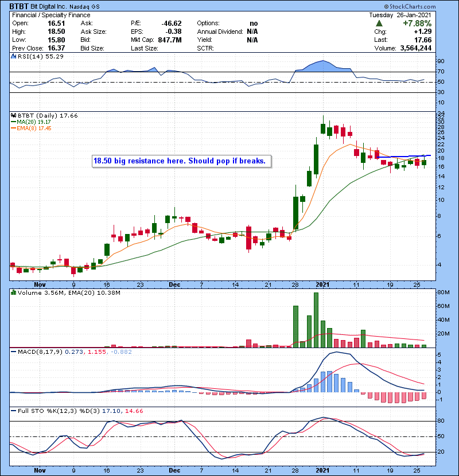Click the tallest green volume bar

(316, 319)
